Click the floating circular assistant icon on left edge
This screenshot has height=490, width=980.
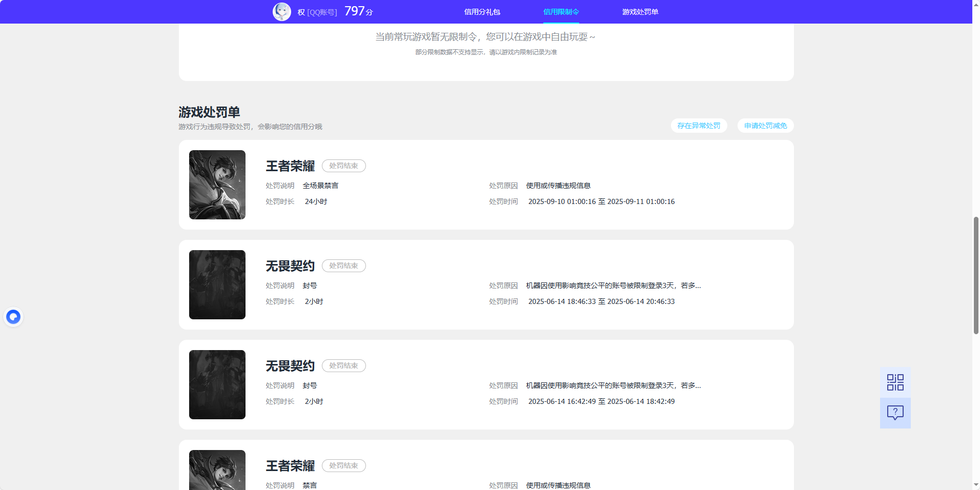[x=13, y=316]
